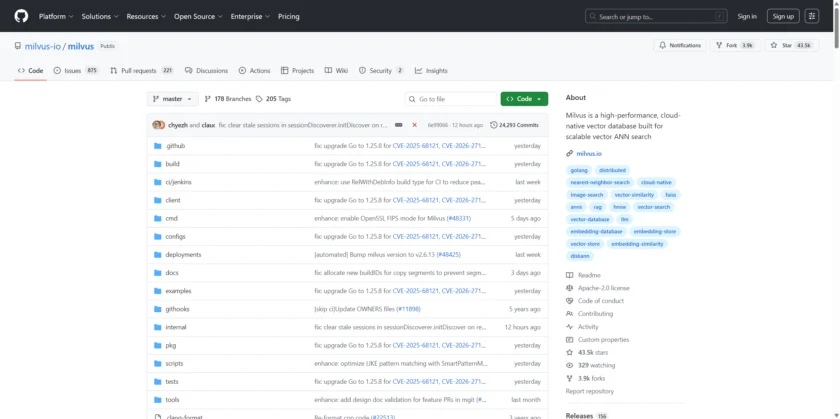This screenshot has width=840, height=419.
Task: Open the Insights tab
Action: 431,71
